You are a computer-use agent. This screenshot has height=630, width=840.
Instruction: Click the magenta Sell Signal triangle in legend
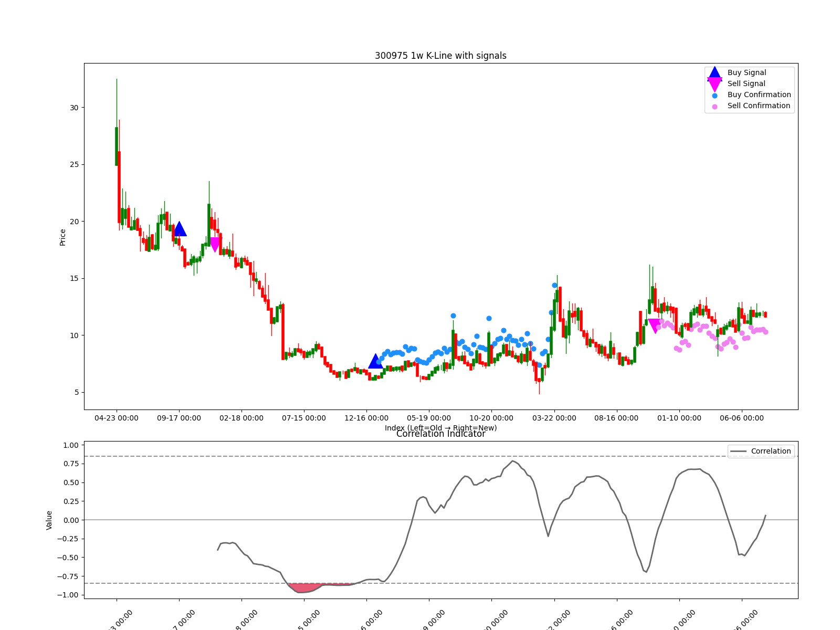point(715,84)
